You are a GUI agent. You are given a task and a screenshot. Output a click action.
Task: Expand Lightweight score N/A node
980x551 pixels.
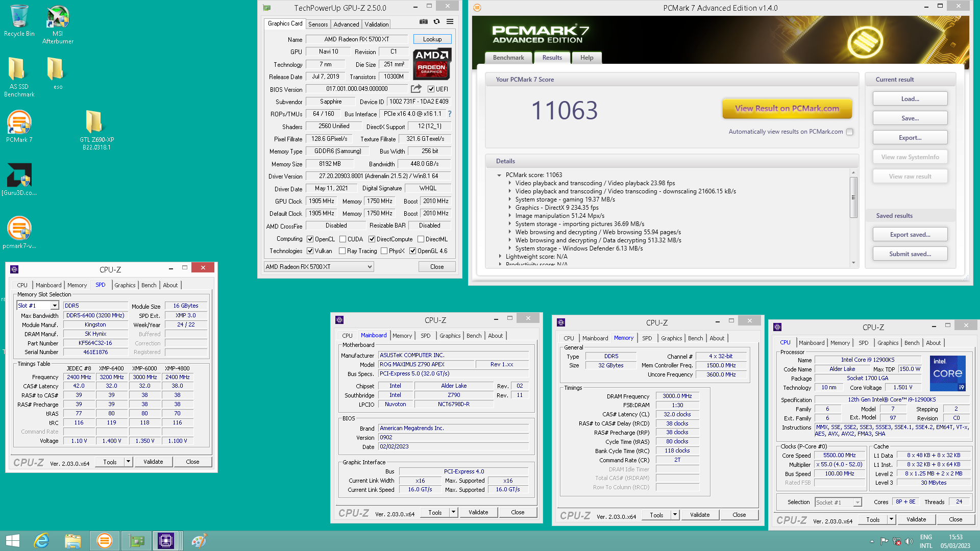coord(500,257)
